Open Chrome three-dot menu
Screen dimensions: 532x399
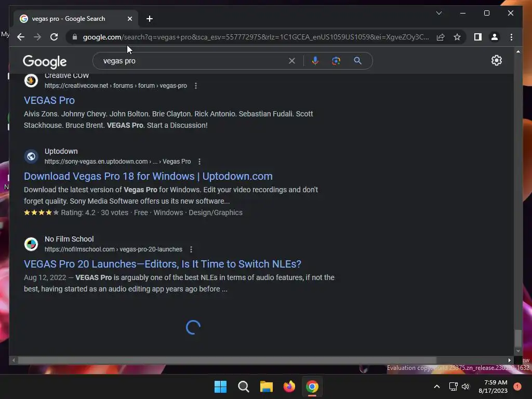point(511,37)
